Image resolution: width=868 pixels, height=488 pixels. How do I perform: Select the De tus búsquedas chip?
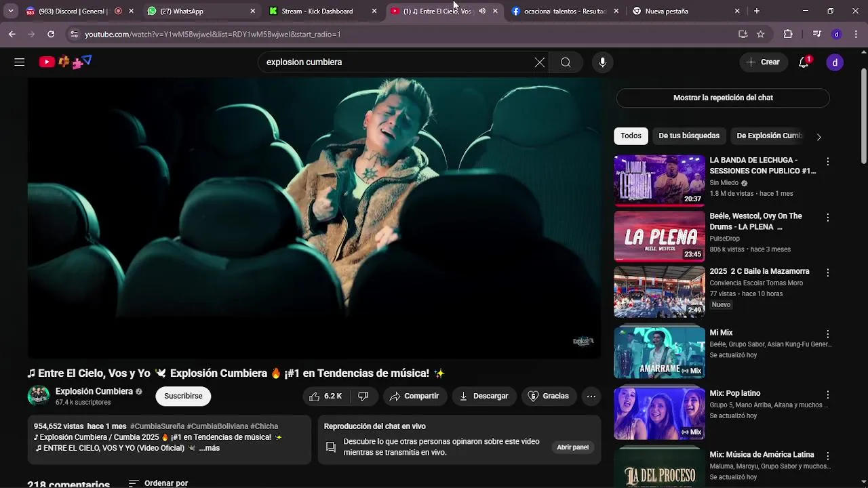(x=689, y=136)
